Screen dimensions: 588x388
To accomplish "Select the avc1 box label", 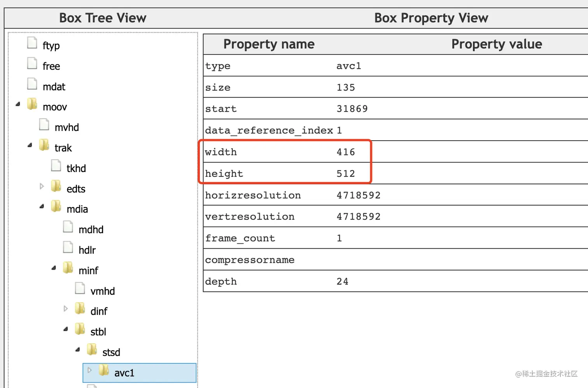I will tap(124, 373).
